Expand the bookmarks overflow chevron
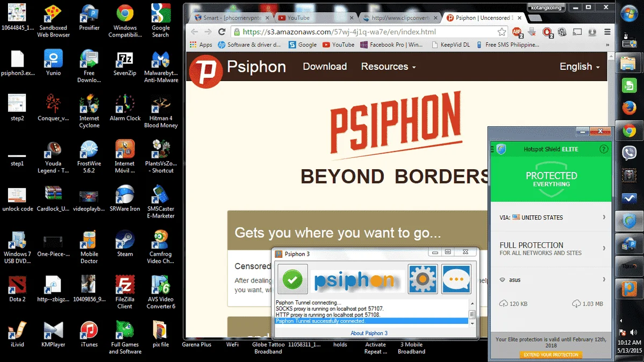Image resolution: width=644 pixels, height=362 pixels. point(607,45)
